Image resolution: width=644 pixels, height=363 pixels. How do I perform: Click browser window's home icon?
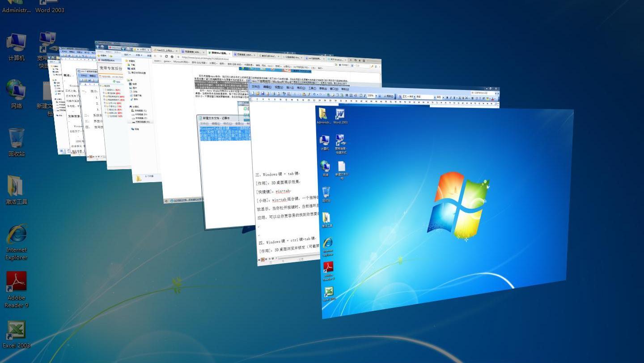point(172,56)
